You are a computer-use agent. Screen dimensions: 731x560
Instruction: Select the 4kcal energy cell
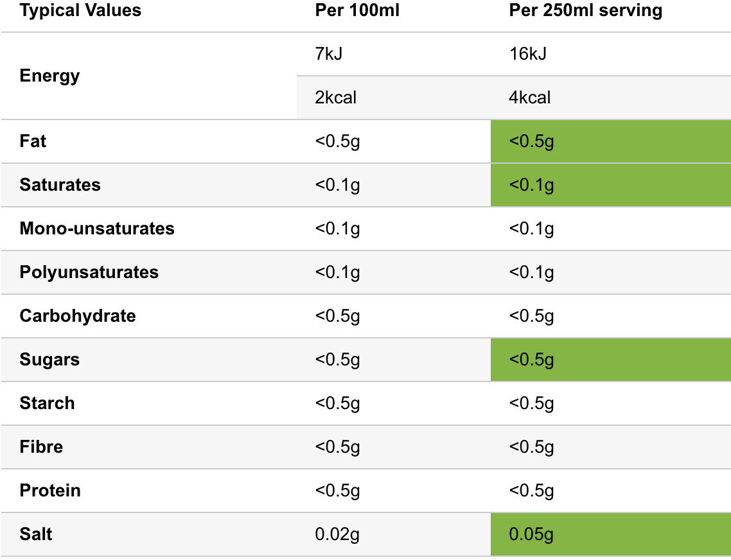click(x=530, y=98)
